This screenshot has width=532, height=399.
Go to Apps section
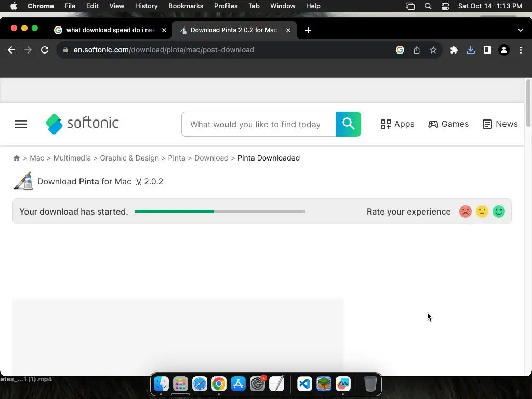[x=397, y=124]
